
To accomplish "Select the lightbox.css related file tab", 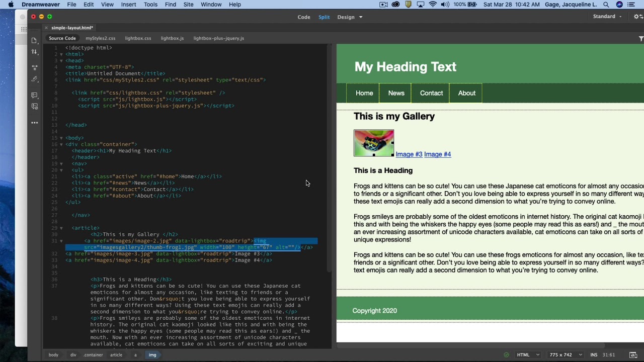I will click(138, 38).
